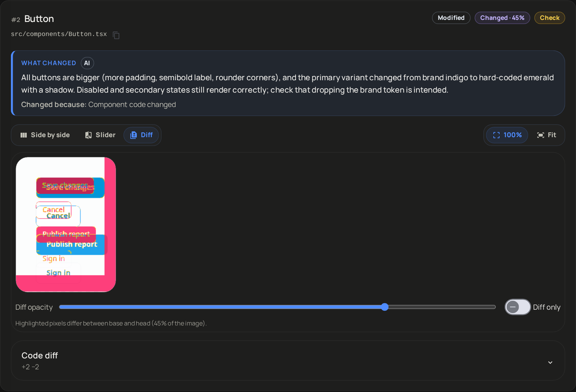The image size is (576, 392).
Task: Set zoom to 100%
Action: (507, 135)
